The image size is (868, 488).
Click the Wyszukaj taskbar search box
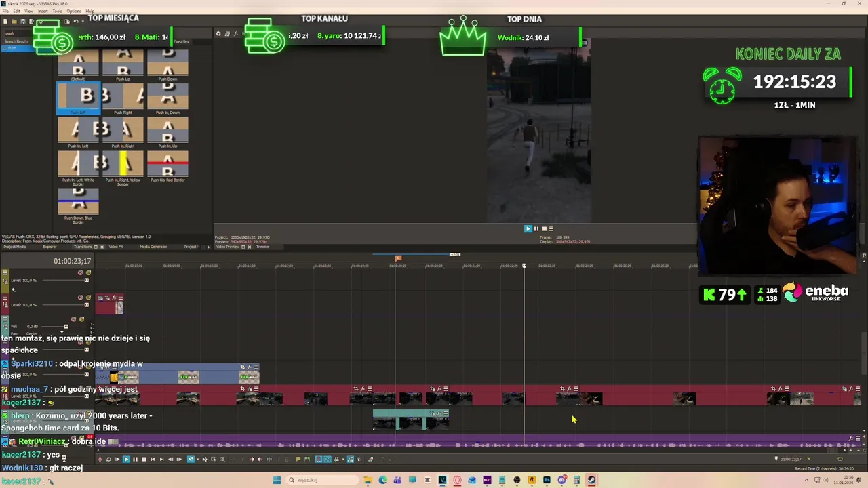click(x=321, y=481)
